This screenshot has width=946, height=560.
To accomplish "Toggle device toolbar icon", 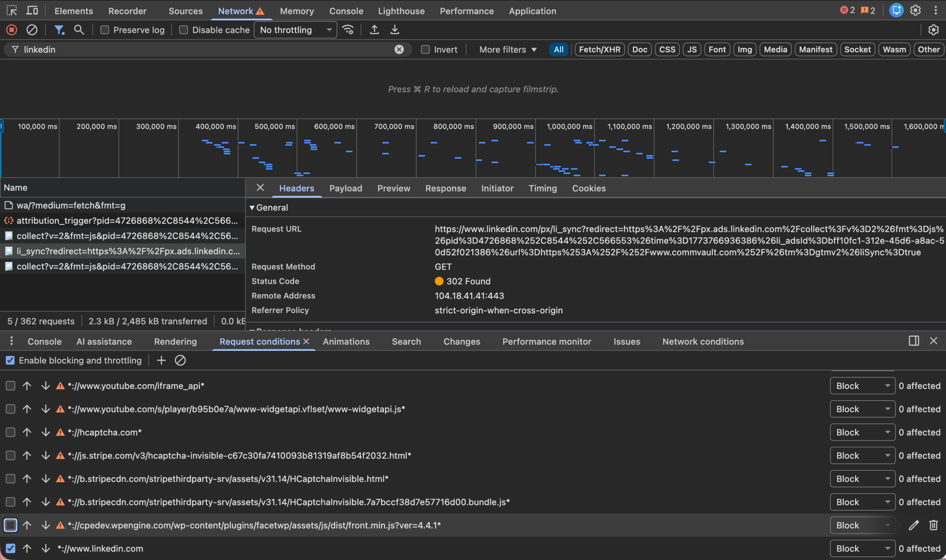I will (x=32, y=11).
